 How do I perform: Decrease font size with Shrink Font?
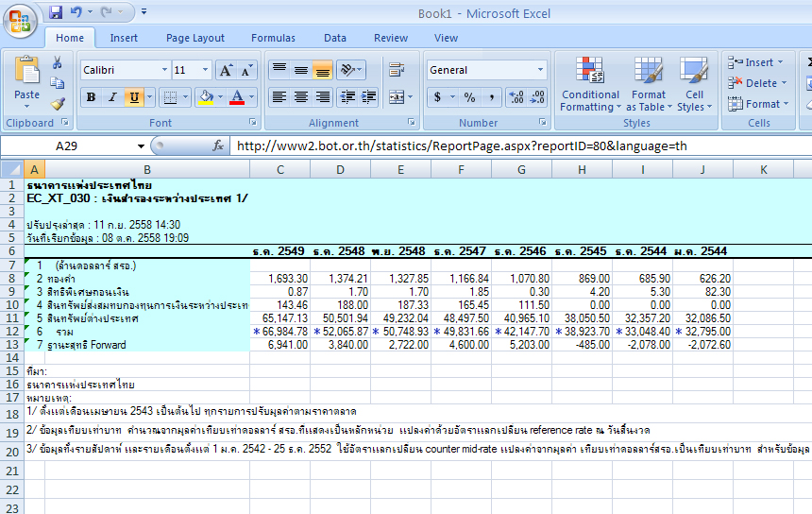point(246,70)
